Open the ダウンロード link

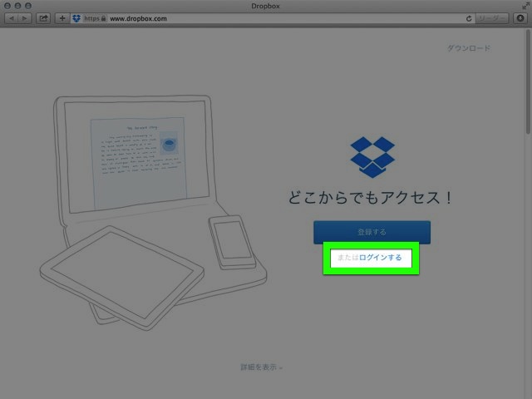[x=469, y=48]
